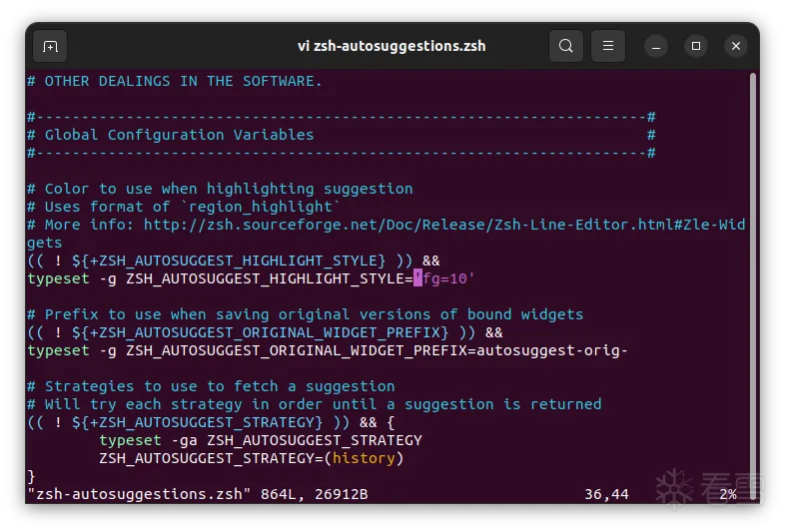Click the 'OTHER DEALINGS IN THE SOFTWARE' line
The width and height of the screenshot is (785, 532).
175,81
